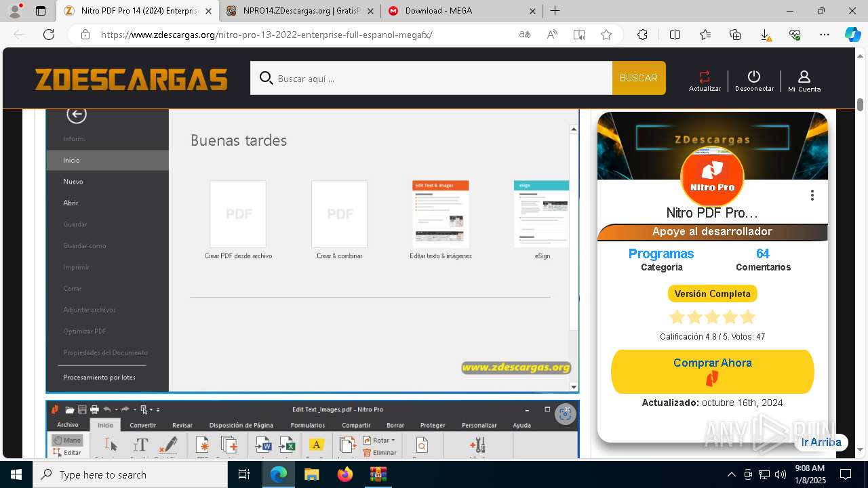868x488 pixels.
Task: Enter Immersive Reader mode
Action: tap(579, 35)
